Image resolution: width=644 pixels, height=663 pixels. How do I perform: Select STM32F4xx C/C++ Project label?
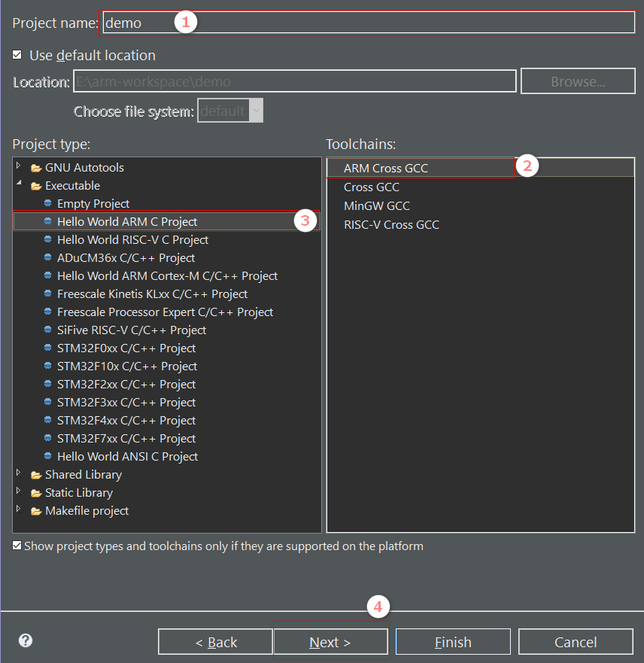(x=126, y=420)
